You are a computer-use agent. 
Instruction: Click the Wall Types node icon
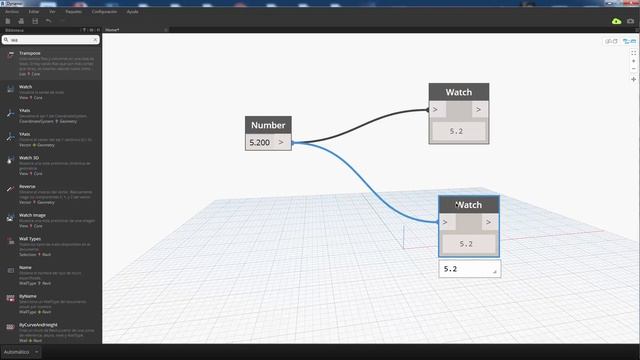pyautogui.click(x=11, y=242)
